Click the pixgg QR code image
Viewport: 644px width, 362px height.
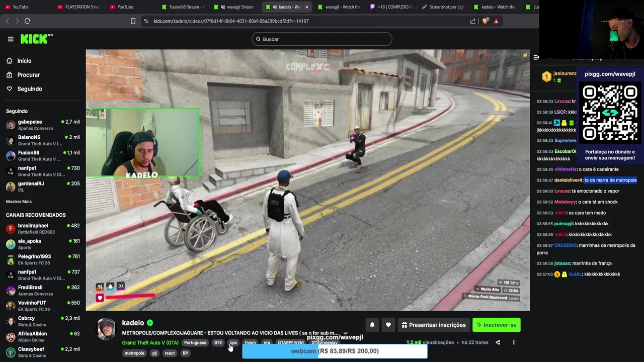[x=610, y=113]
